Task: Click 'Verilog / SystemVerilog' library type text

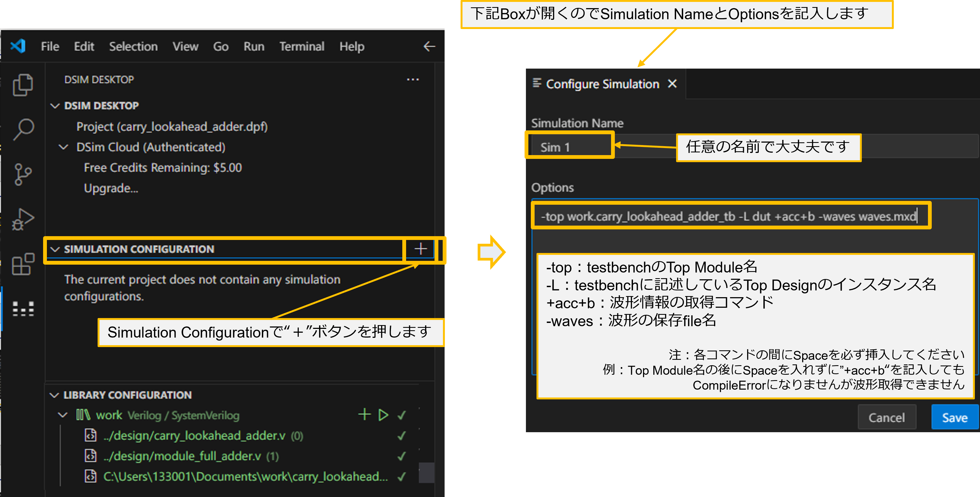Action: (183, 415)
